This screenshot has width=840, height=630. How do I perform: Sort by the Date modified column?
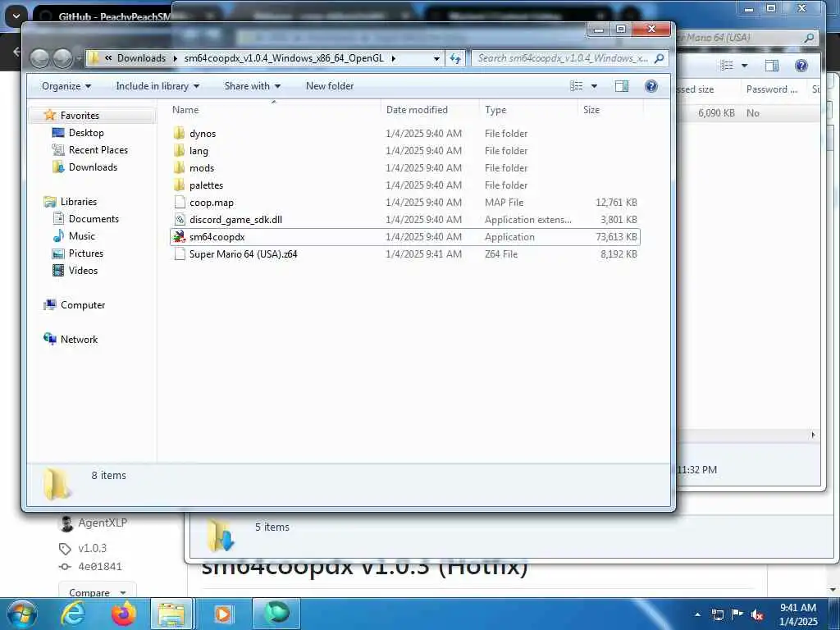pos(417,110)
